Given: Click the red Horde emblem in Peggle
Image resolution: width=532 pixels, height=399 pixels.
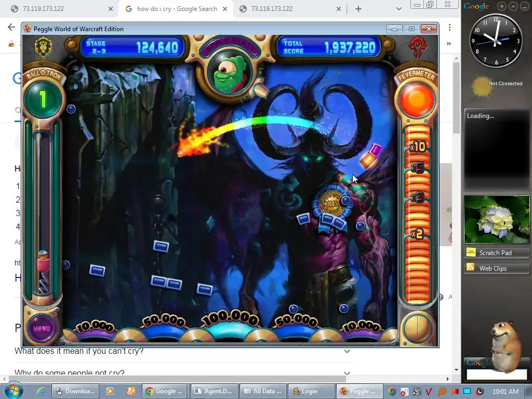Looking at the screenshot, I should point(417,47).
